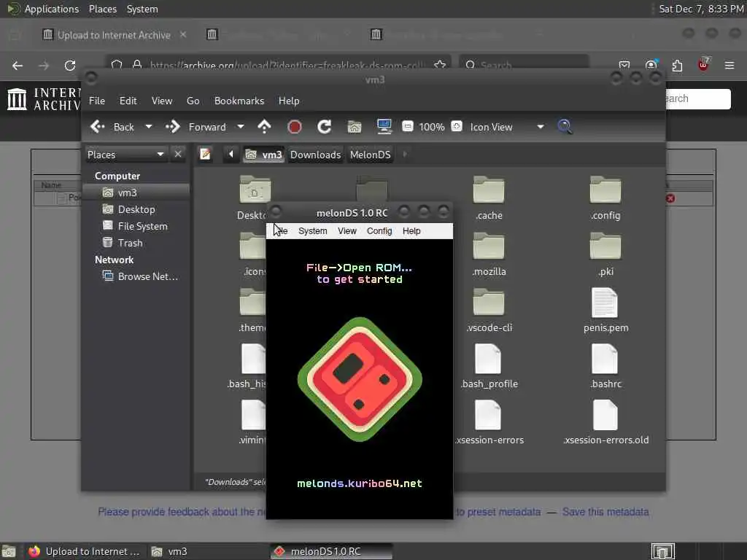The height and width of the screenshot is (560, 747).
Task: Open the file manager's Help menu
Action: coord(289,101)
